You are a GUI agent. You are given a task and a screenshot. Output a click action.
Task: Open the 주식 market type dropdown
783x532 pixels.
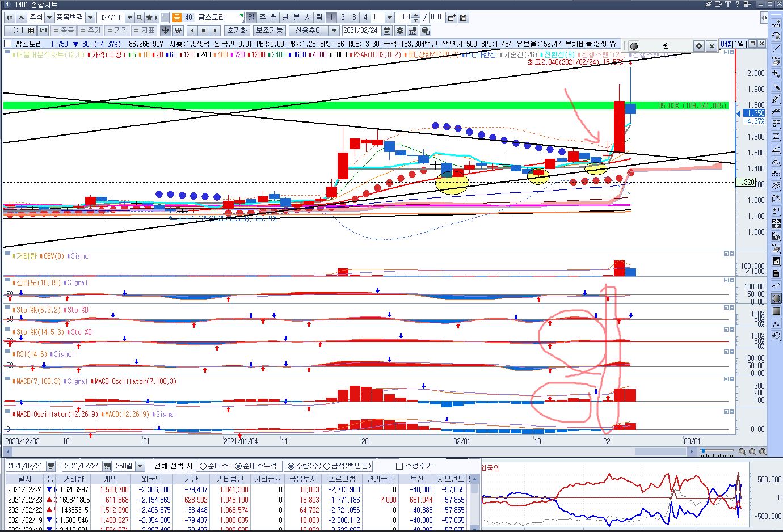(49, 18)
